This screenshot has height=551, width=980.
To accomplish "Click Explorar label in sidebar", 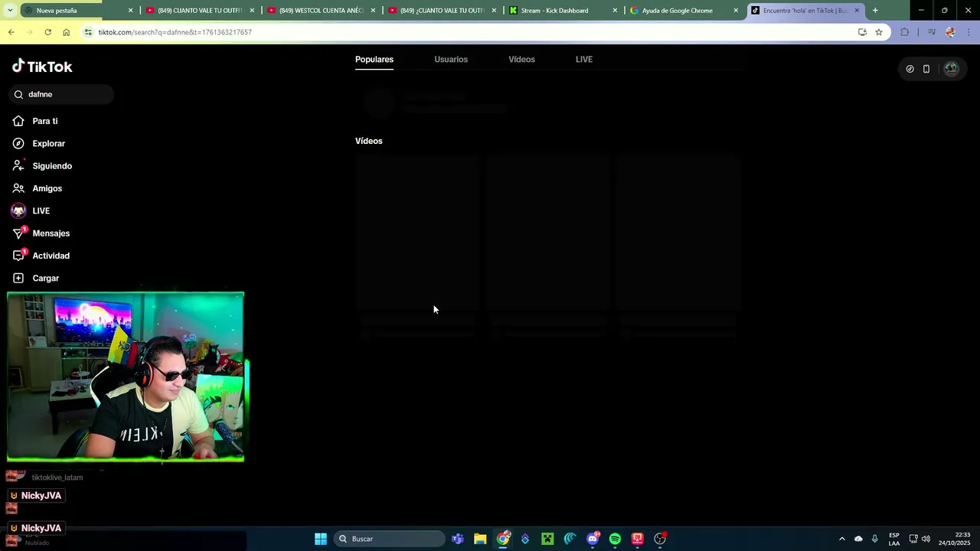I will pos(49,143).
